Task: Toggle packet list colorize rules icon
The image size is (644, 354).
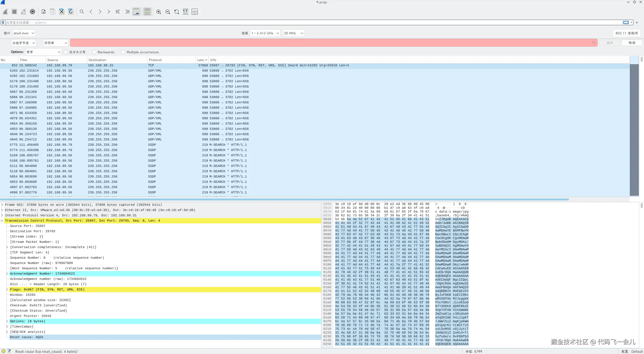Action: coord(147,12)
